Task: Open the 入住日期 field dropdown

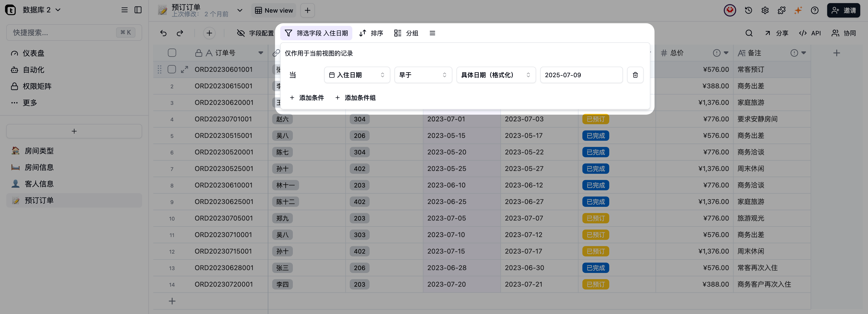Action: coord(357,75)
